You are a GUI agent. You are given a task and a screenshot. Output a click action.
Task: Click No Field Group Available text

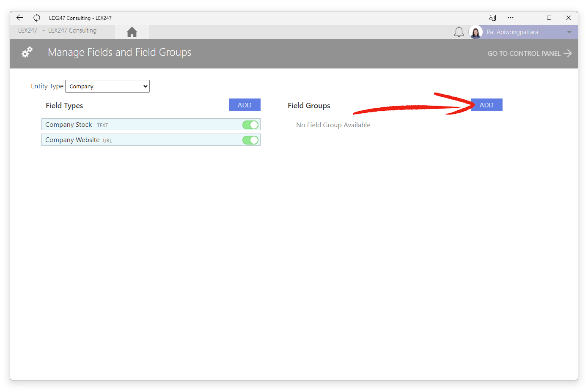(x=333, y=125)
